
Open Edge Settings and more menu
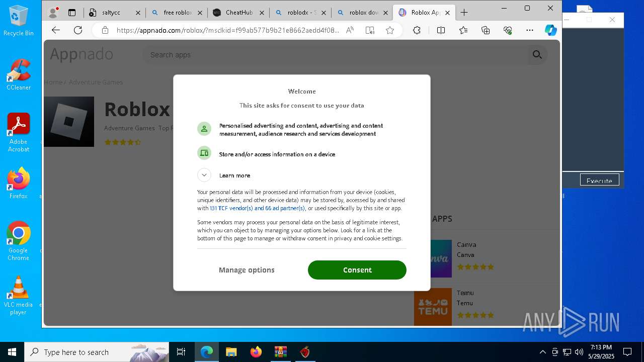pyautogui.click(x=529, y=30)
